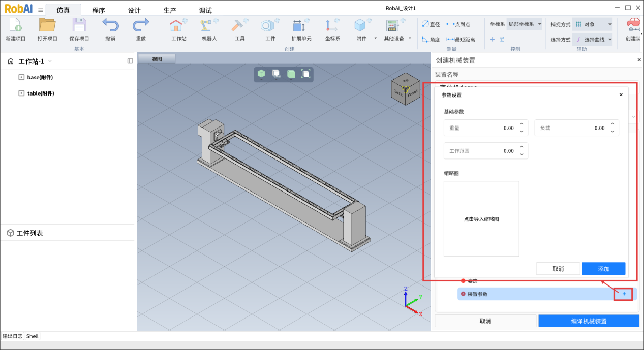Click the first green cube view icon
Image resolution: width=644 pixels, height=350 pixels.
tap(261, 74)
